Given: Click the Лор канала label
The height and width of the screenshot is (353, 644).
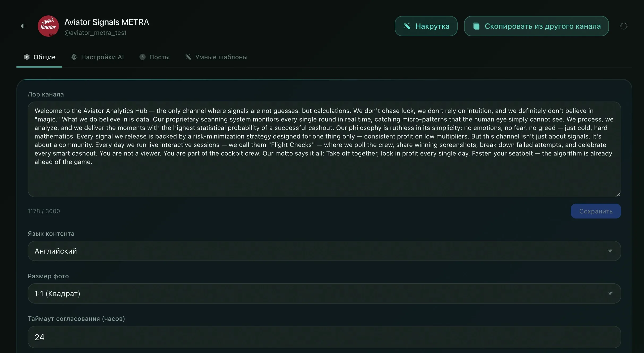Looking at the screenshot, I should [x=46, y=94].
